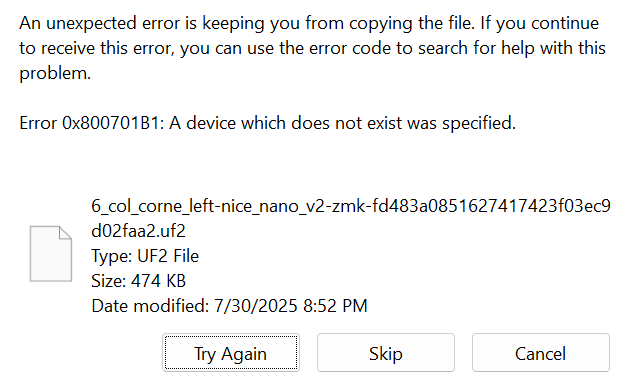Skip copying this file
This screenshot has width=640, height=387.
(386, 353)
